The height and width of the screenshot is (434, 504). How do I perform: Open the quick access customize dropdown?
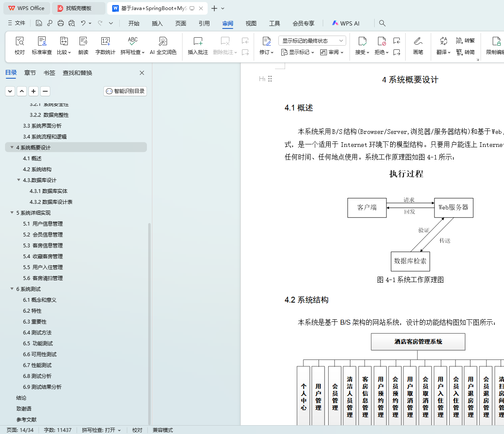coord(111,23)
